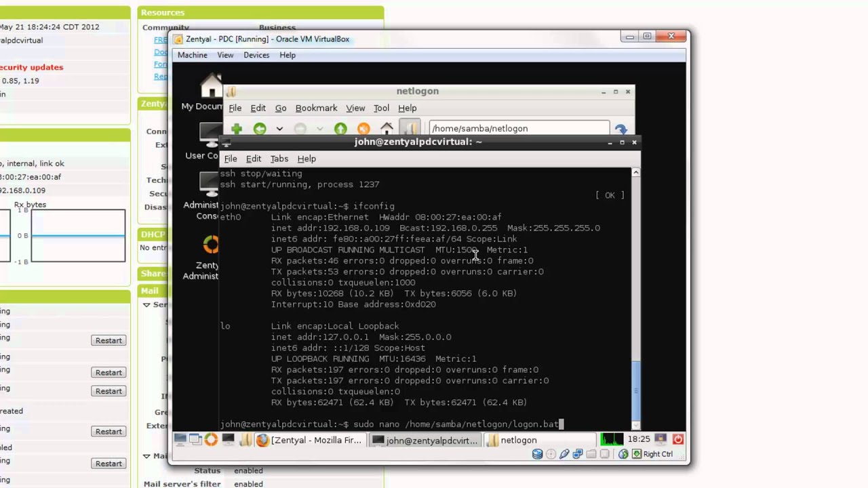Click the fifth Restart button in Zentyal dashboard
The height and width of the screenshot is (488, 868).
(108, 464)
